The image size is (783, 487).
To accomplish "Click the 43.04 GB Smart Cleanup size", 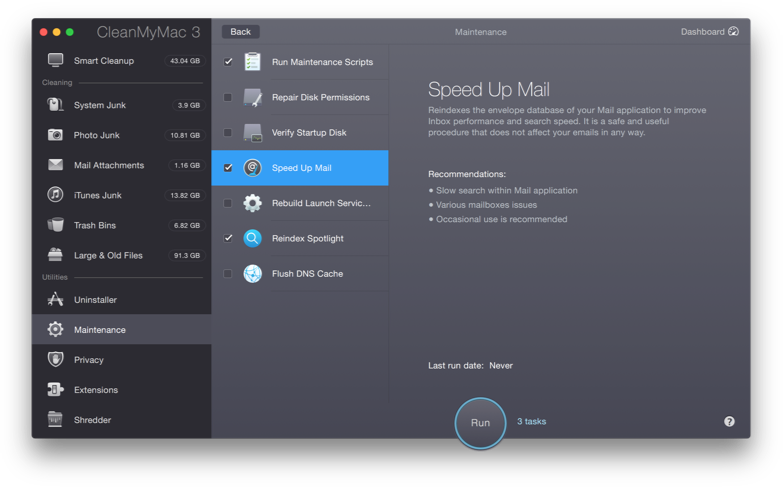I will 185,60.
